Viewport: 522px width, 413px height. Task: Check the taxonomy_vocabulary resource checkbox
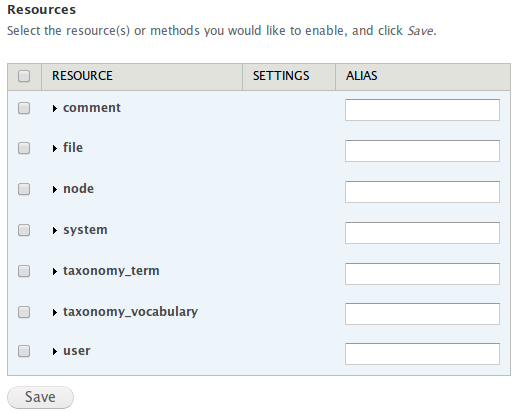[24, 312]
